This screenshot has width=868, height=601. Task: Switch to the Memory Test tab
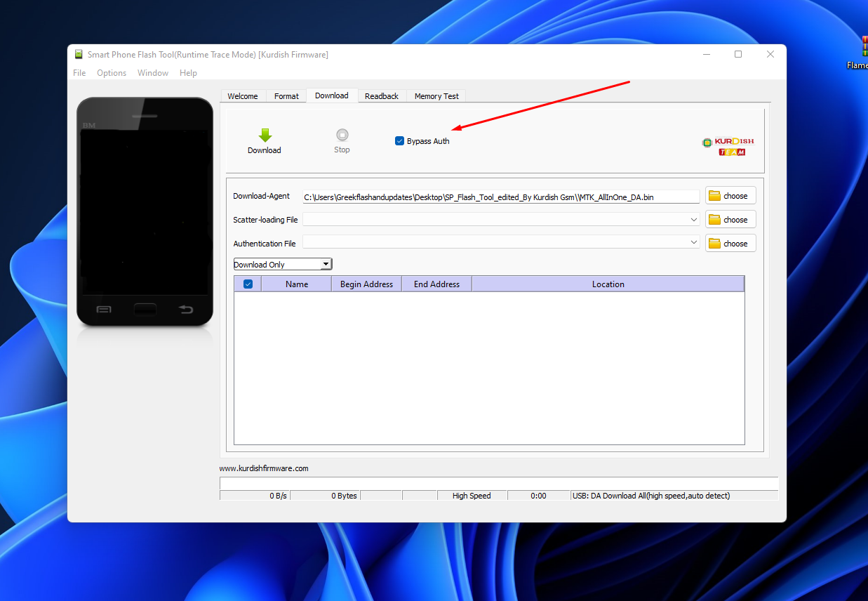tap(436, 96)
